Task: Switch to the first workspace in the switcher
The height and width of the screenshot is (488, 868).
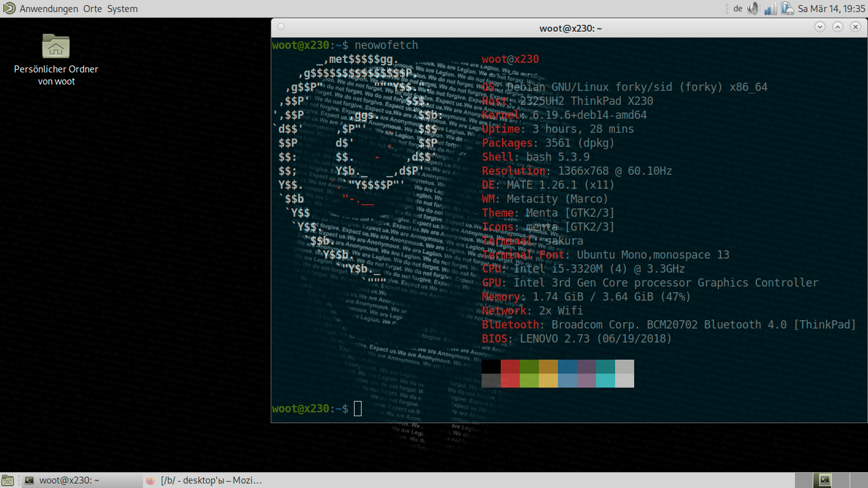Action: click(804, 480)
